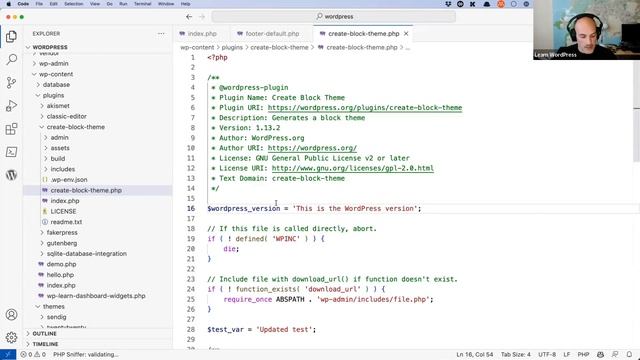Follow the wordpress.org/plugins/create-block-theme link
Image resolution: width=640 pixels, height=360 pixels.
[x=365, y=108]
